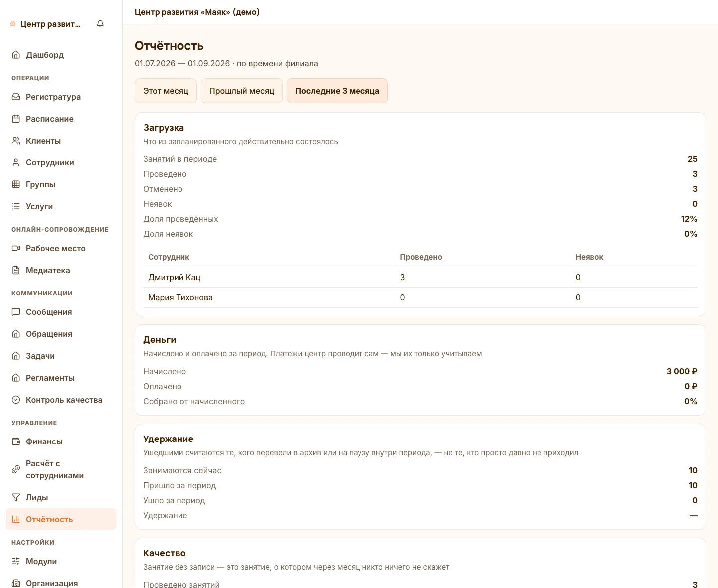Screen dimensions: 718x588
Task: Select the grid icon next to Группы
Action: pos(16,184)
